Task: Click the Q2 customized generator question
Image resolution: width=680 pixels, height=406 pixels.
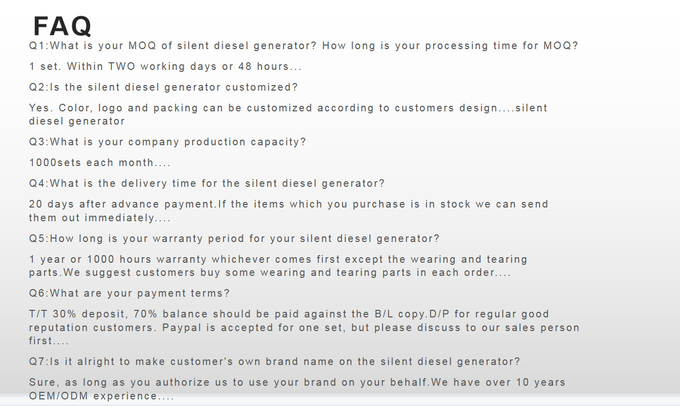Action: (163, 87)
